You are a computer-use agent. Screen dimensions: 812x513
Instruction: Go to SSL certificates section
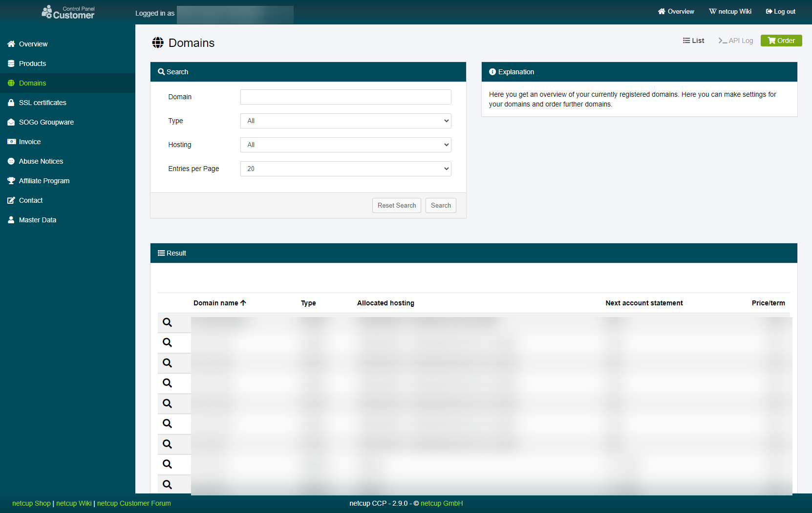[67, 103]
